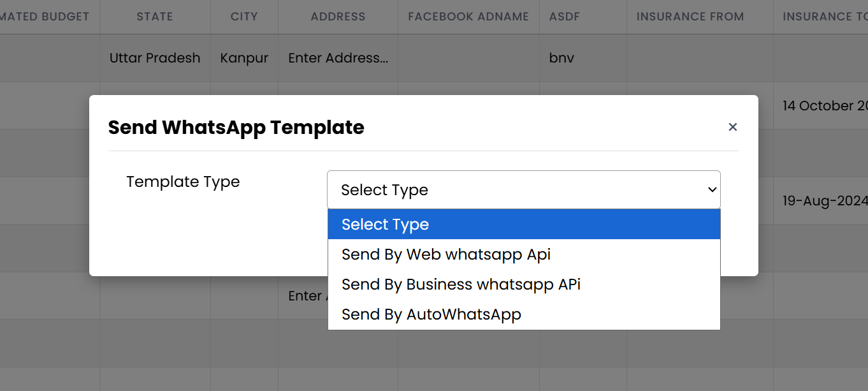The image size is (868, 391).
Task: Select the Select Type option
Action: pyautogui.click(x=385, y=224)
